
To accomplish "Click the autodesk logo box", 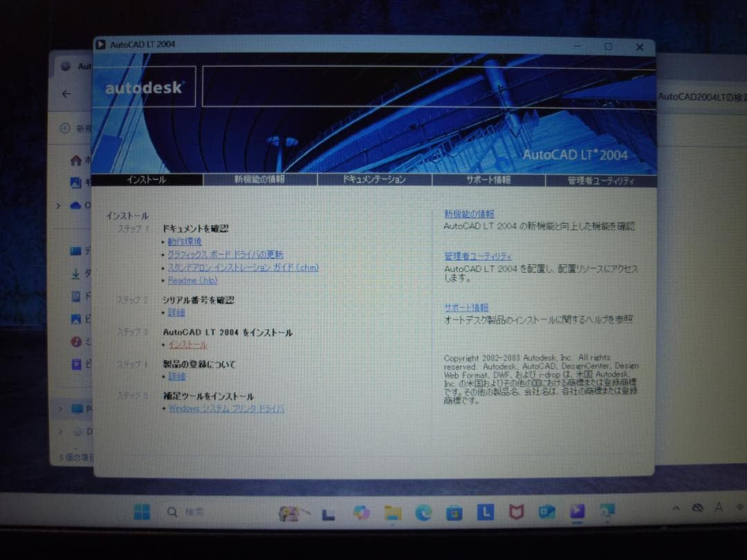I will 143,86.
